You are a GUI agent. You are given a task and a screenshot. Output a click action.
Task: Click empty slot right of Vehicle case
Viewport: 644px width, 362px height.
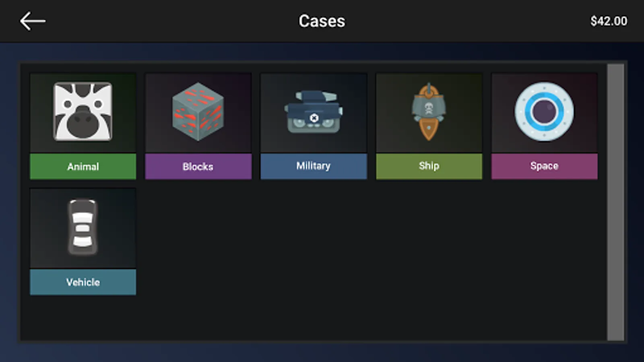pyautogui.click(x=198, y=241)
